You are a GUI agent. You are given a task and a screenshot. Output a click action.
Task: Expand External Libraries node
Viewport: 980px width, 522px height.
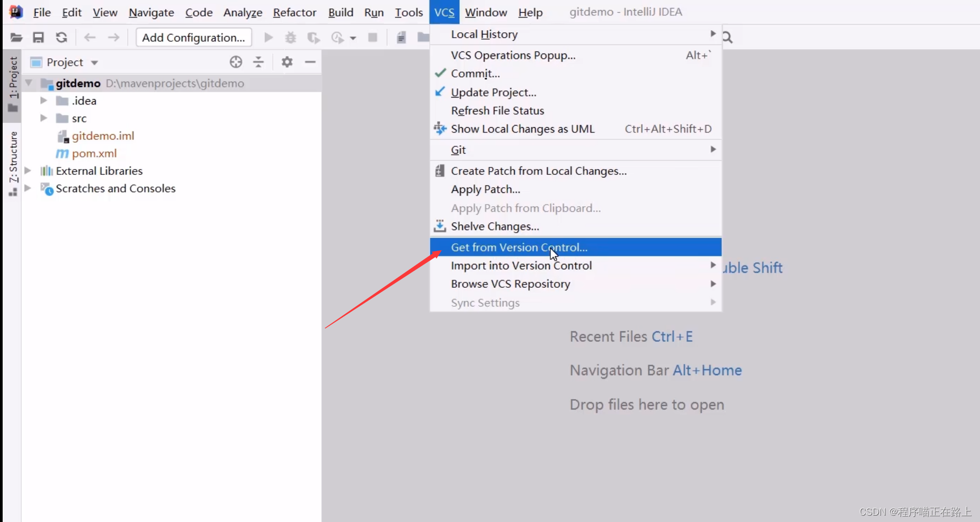click(28, 171)
